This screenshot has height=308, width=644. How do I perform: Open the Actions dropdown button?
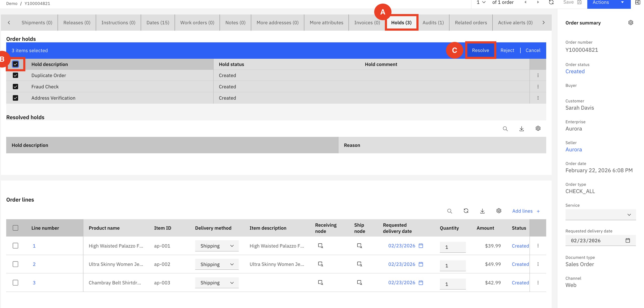click(609, 3)
